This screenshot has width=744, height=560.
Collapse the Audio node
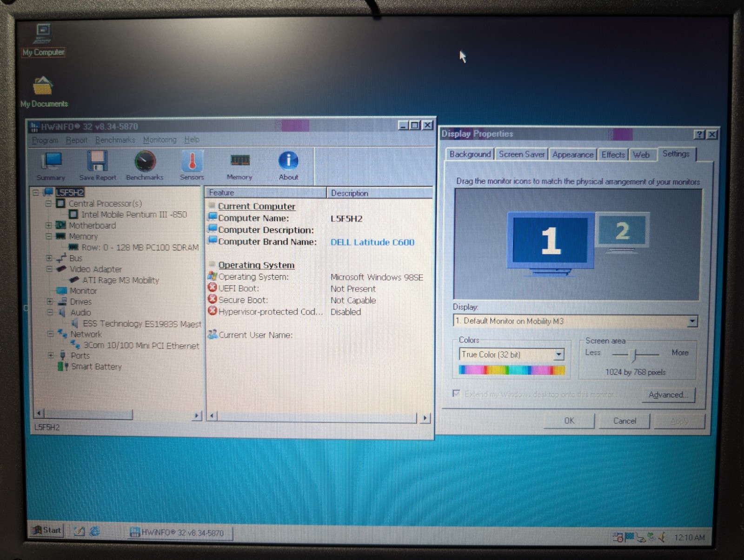50,313
